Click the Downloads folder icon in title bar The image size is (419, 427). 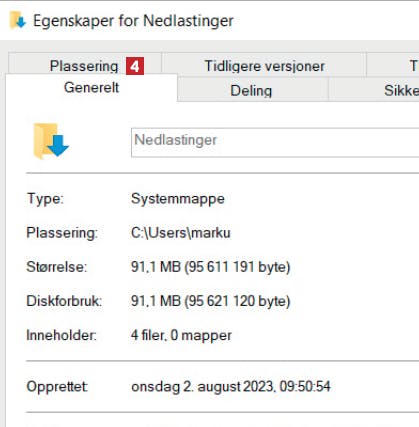click(x=18, y=21)
